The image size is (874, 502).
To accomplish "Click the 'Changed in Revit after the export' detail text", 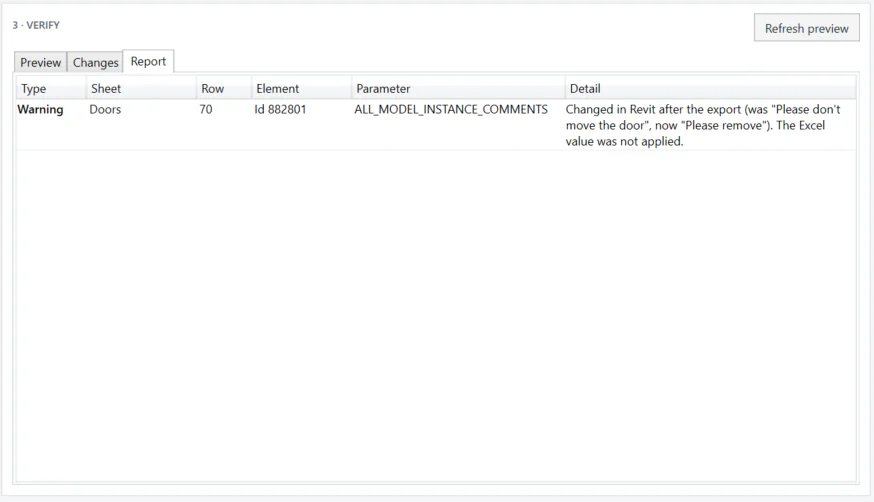I will pos(703,125).
